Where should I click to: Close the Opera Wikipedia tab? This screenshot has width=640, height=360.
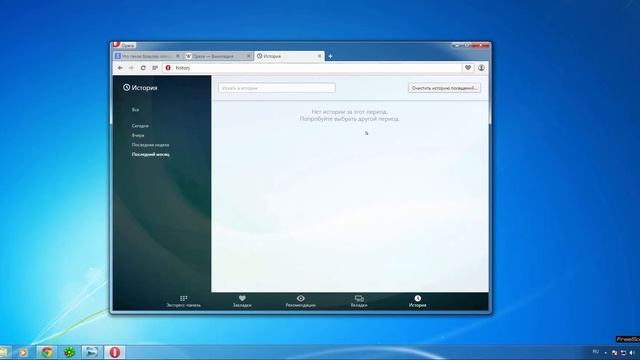coord(249,56)
